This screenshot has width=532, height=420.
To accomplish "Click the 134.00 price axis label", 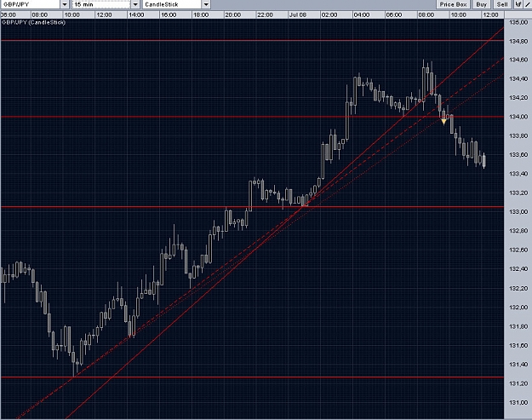I will (518, 117).
